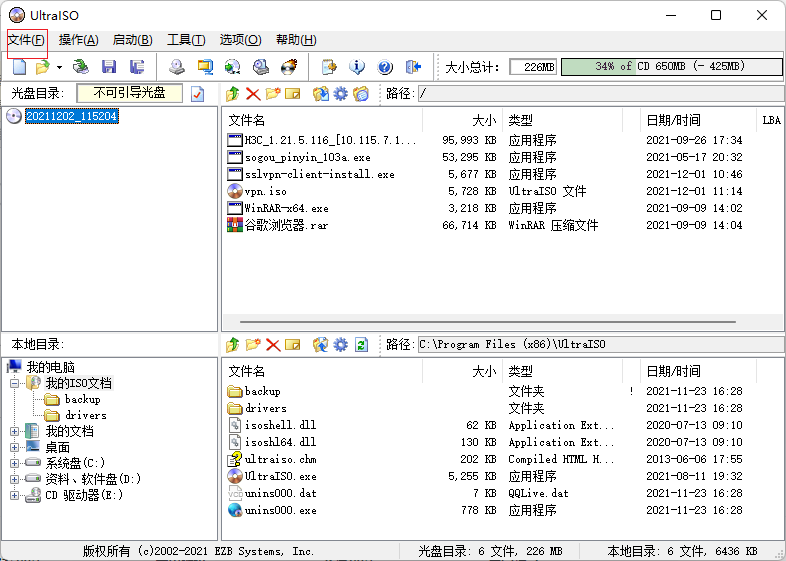Open the 文件(F) menu
This screenshot has height=561, width=786.
point(27,40)
